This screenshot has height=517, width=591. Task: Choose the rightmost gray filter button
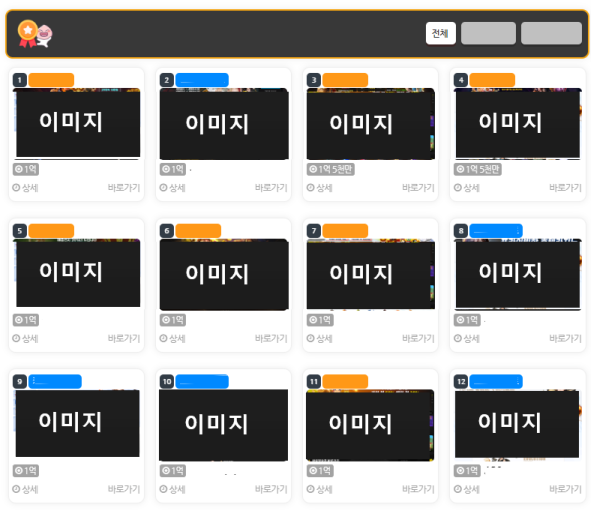coord(551,34)
